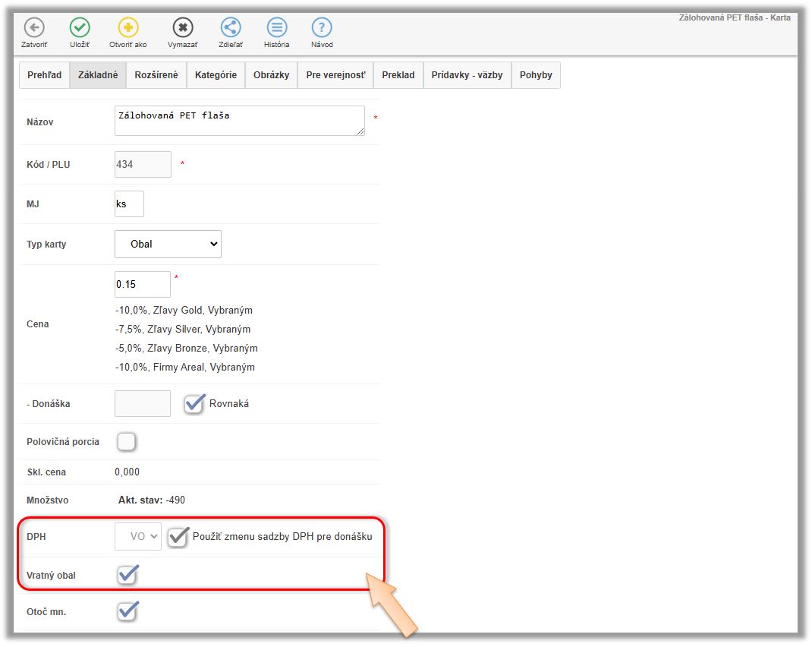
Task: Enable the Polovičná porcia checkbox
Action: 127,441
